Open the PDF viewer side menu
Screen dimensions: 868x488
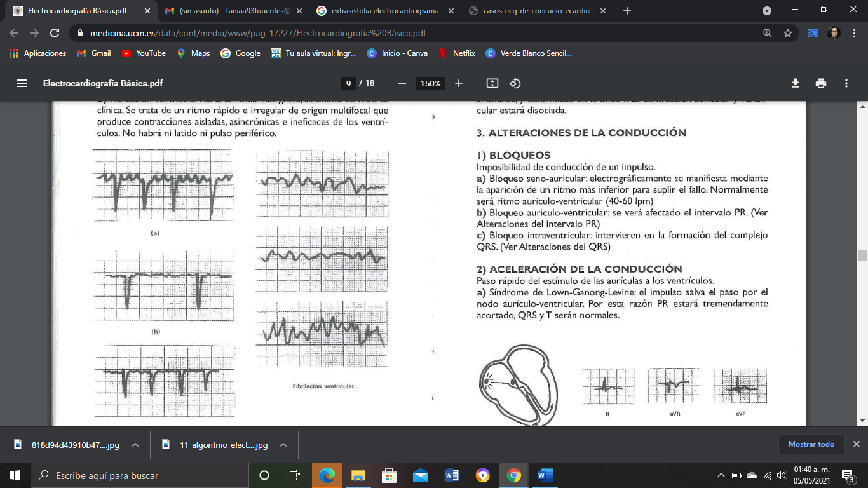(21, 83)
